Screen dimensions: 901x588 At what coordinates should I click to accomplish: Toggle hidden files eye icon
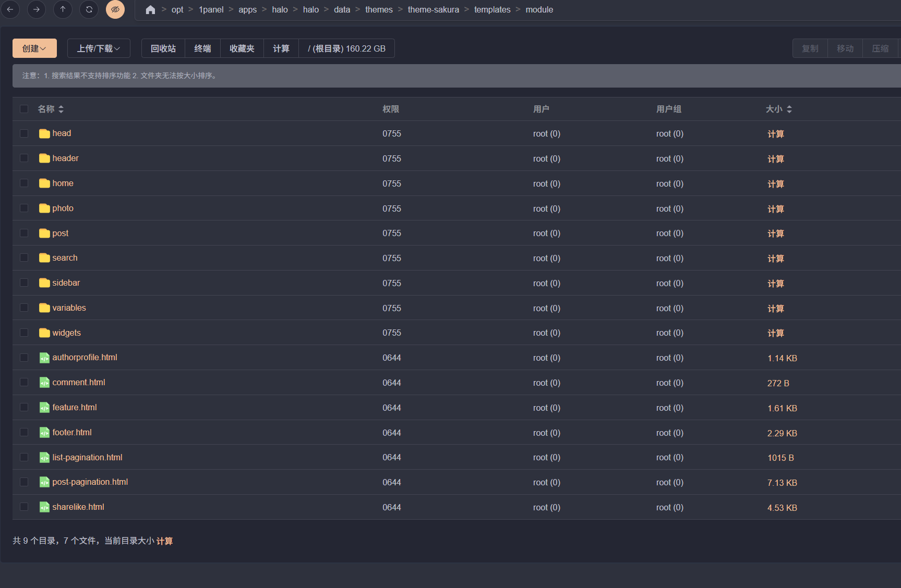click(115, 9)
